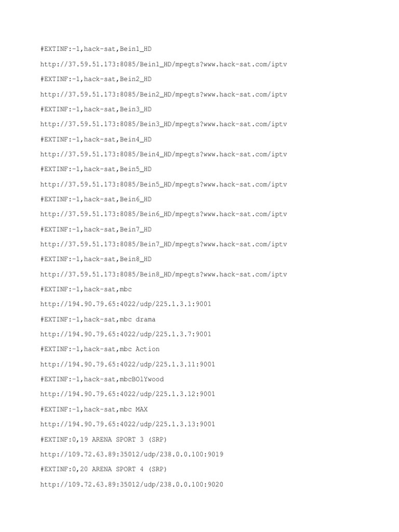This screenshot has width=399, height=532.
Task: Click the udp link ending 225.1.3.12:9001
Action: pos(128,394)
